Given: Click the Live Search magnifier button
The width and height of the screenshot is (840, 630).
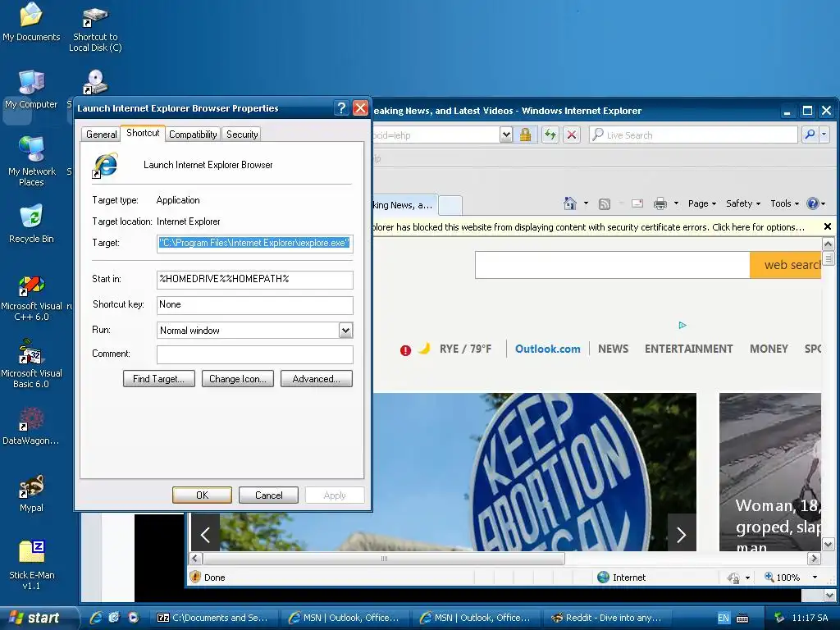Looking at the screenshot, I should [810, 135].
